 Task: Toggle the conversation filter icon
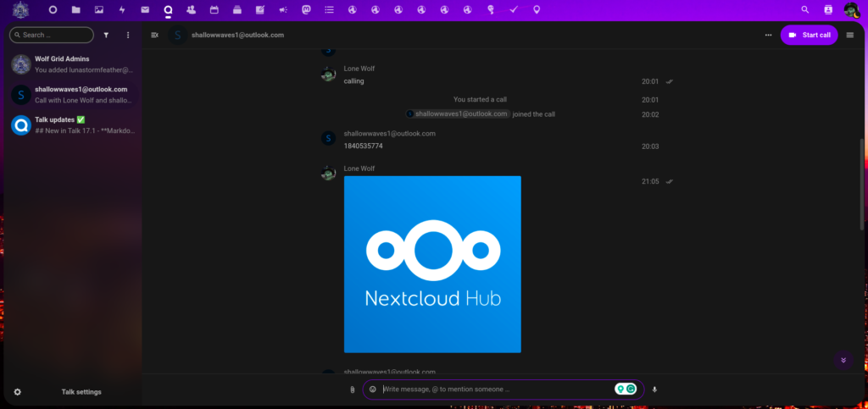[106, 36]
